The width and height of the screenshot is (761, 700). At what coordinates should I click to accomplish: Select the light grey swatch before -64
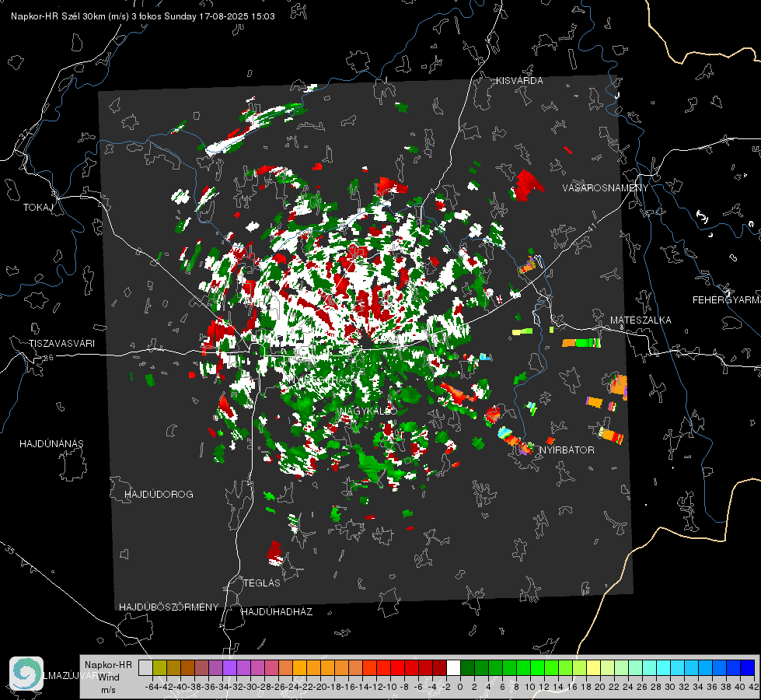(145, 667)
